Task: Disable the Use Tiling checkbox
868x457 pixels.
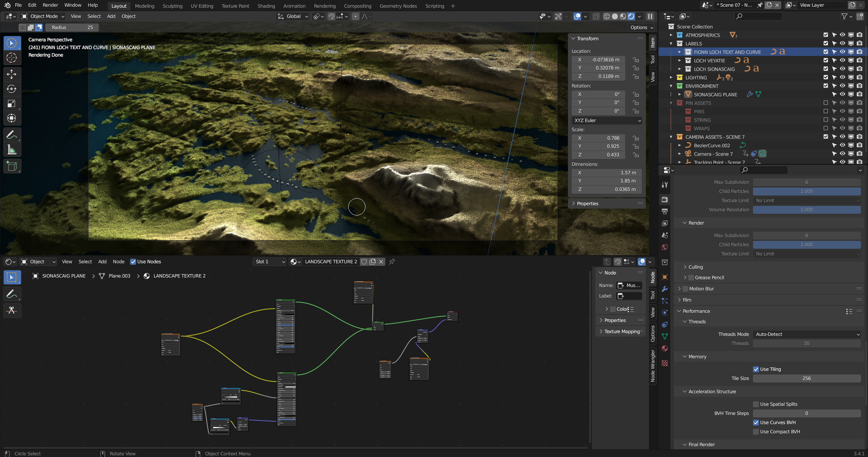Action: click(756, 369)
